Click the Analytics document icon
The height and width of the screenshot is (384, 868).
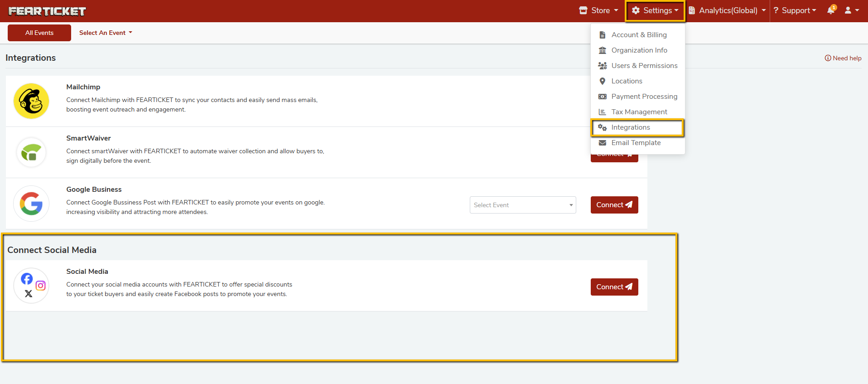pyautogui.click(x=692, y=10)
